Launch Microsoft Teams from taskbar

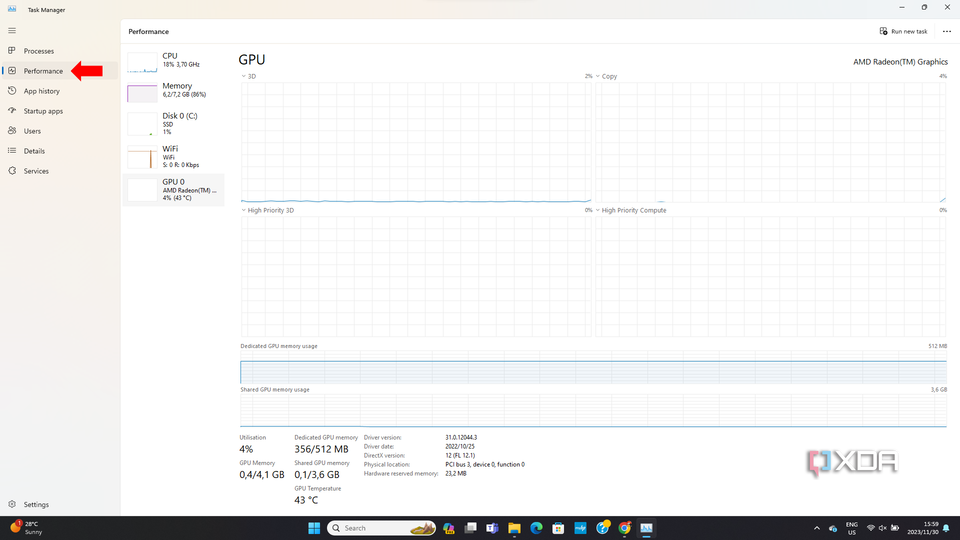492,528
